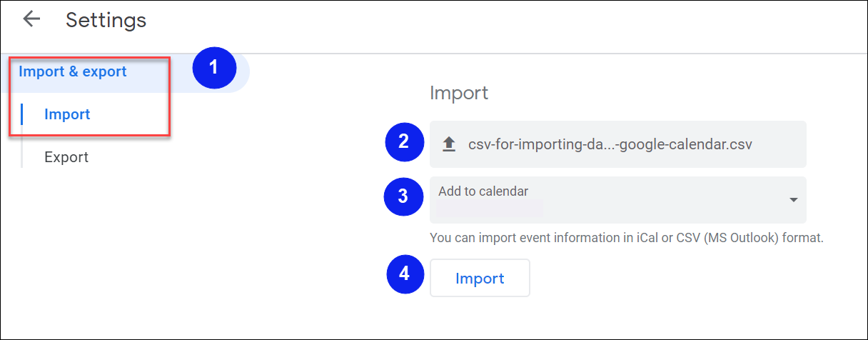Click 'MS Outlook' in the format note
The image size is (868, 340).
tap(739, 238)
